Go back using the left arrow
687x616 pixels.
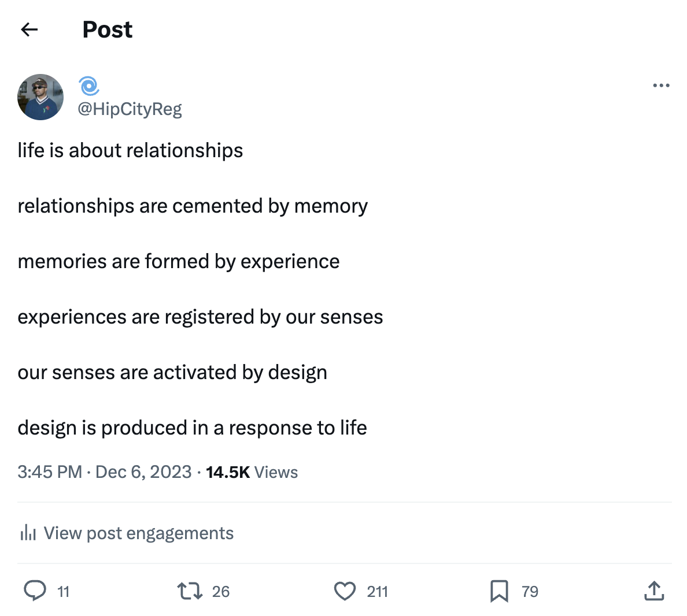point(29,29)
